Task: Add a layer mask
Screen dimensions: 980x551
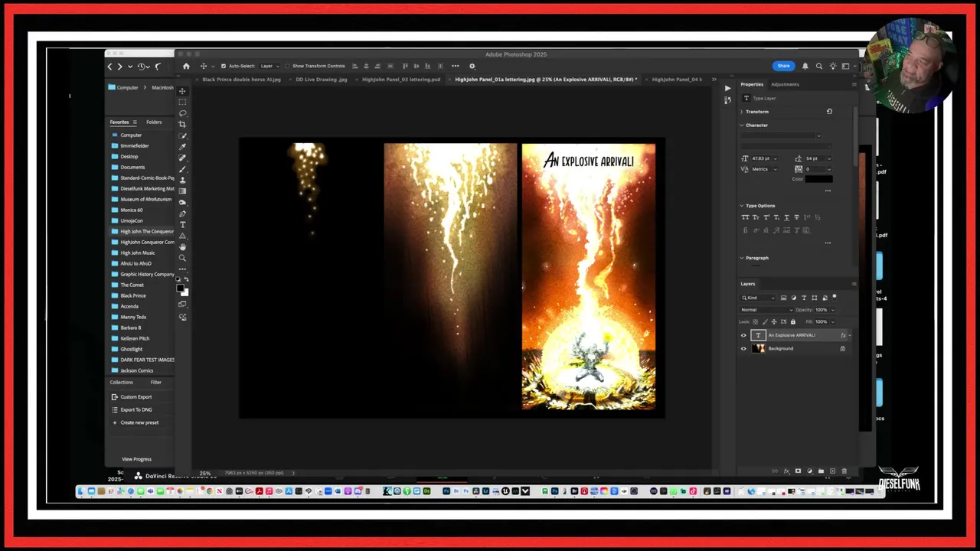Action: pyautogui.click(x=798, y=471)
